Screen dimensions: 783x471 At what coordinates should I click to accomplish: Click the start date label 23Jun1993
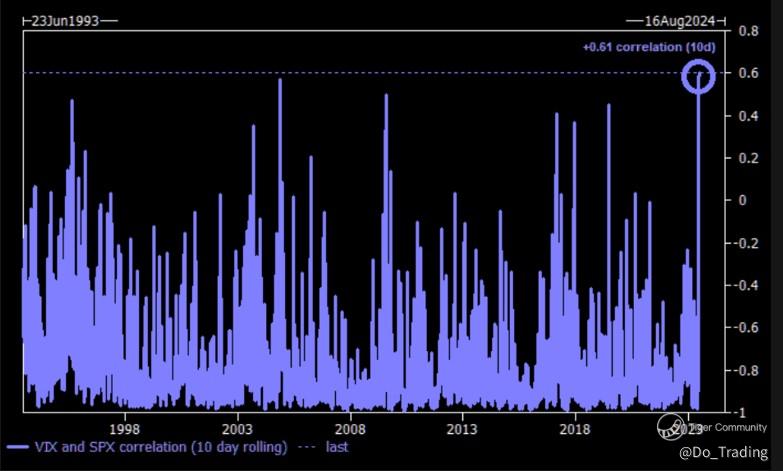point(65,21)
